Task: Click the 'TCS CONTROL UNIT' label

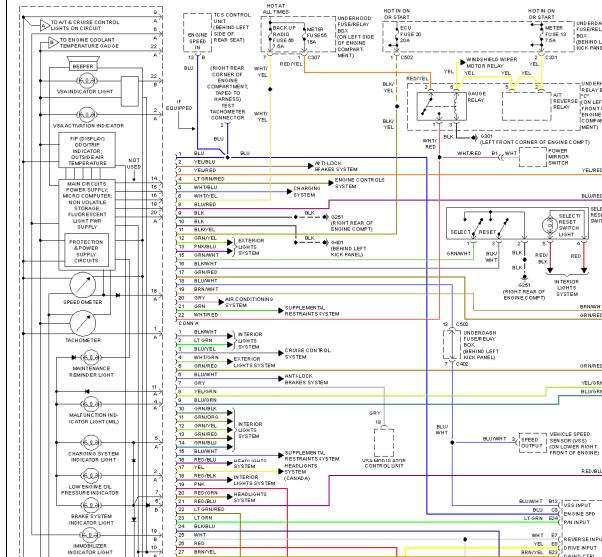Action: [x=232, y=27]
